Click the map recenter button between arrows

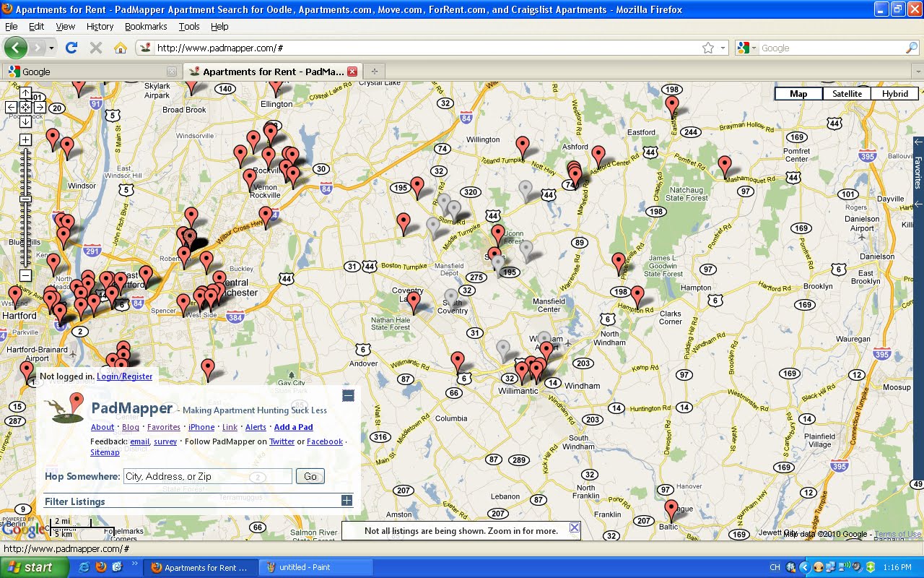pyautogui.click(x=25, y=107)
